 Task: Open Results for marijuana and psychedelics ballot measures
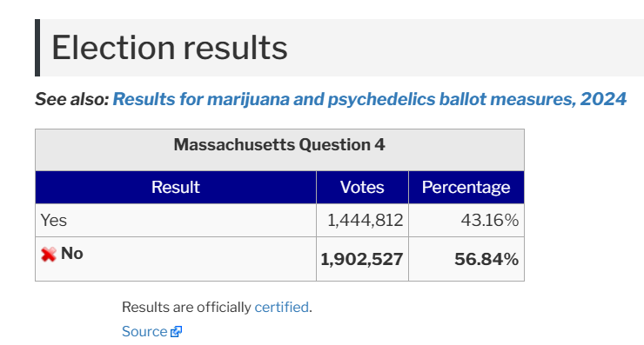pos(369,99)
